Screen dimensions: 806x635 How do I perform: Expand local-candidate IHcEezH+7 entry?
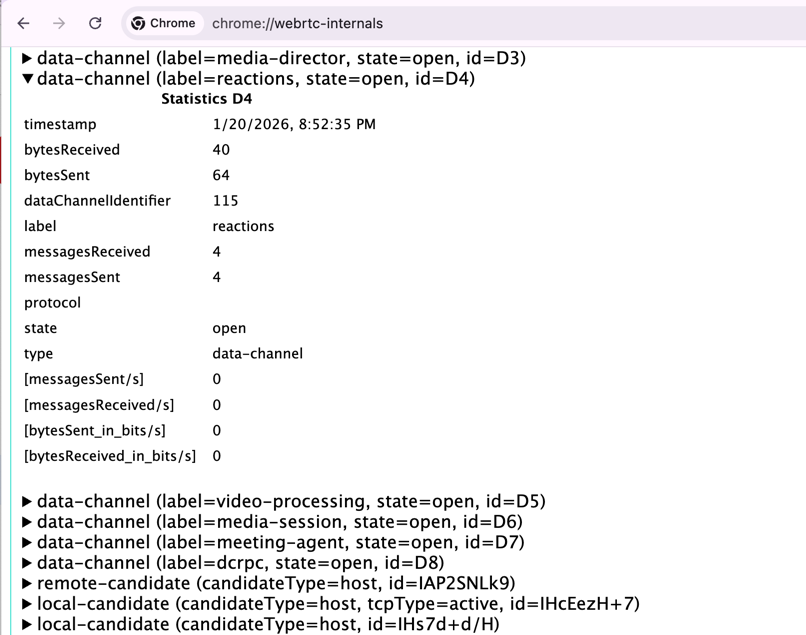27,603
